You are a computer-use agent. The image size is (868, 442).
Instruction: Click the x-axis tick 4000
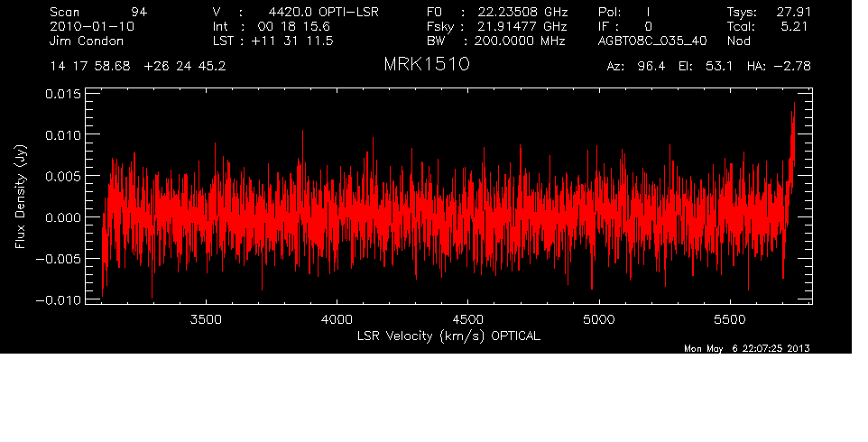[337, 319]
